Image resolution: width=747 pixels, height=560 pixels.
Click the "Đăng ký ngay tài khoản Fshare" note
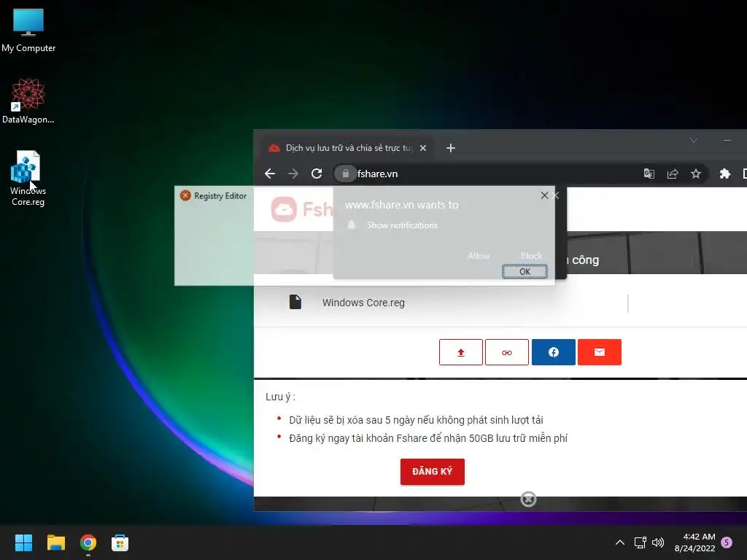428,438
